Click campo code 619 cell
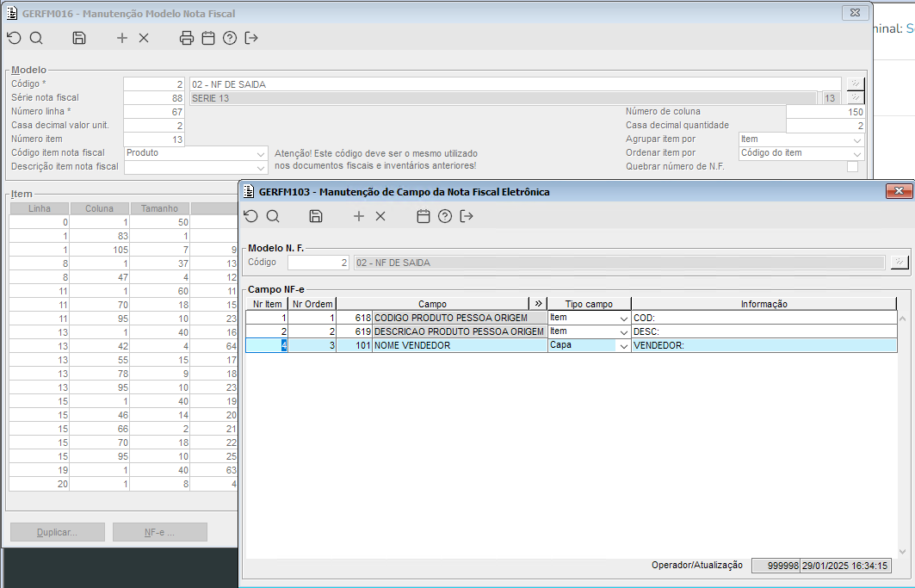Viewport: 915px width, 588px height. 355,331
